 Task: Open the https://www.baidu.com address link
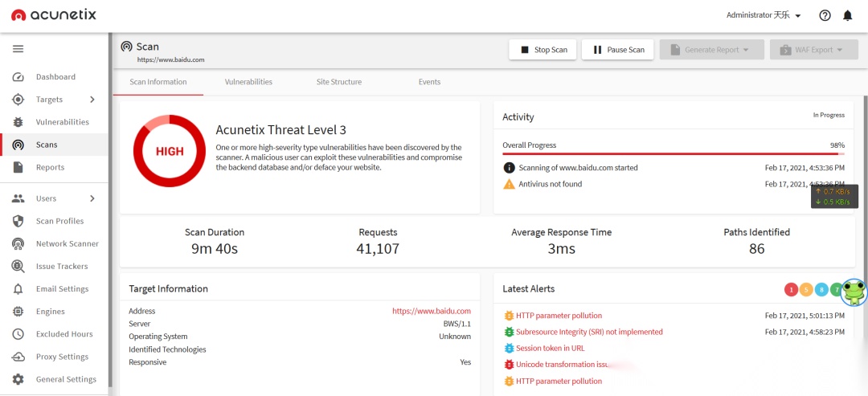[x=432, y=312]
